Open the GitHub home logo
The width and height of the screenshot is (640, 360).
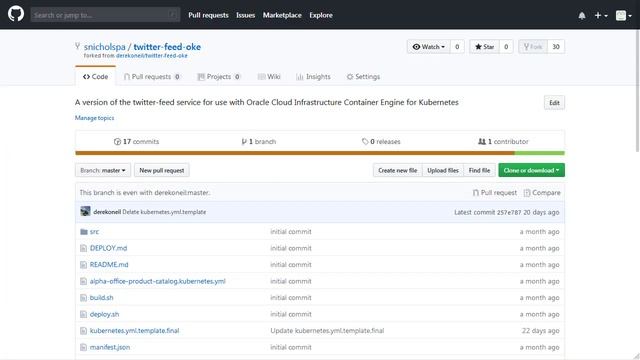[16, 14]
